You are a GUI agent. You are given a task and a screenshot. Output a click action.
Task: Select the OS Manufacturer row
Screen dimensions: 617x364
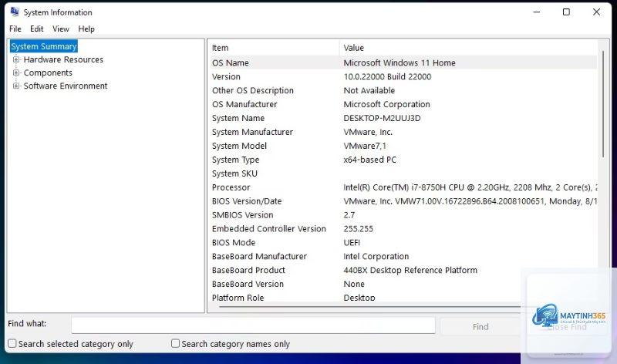[x=403, y=104]
